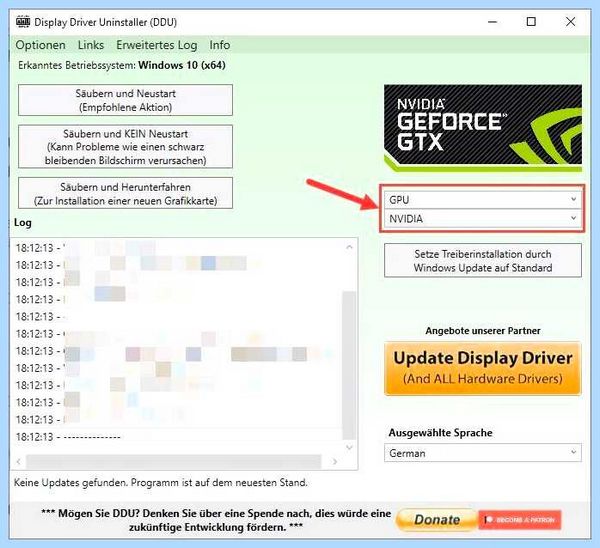Open the German language dropdown
The image size is (600, 548).
(483, 453)
